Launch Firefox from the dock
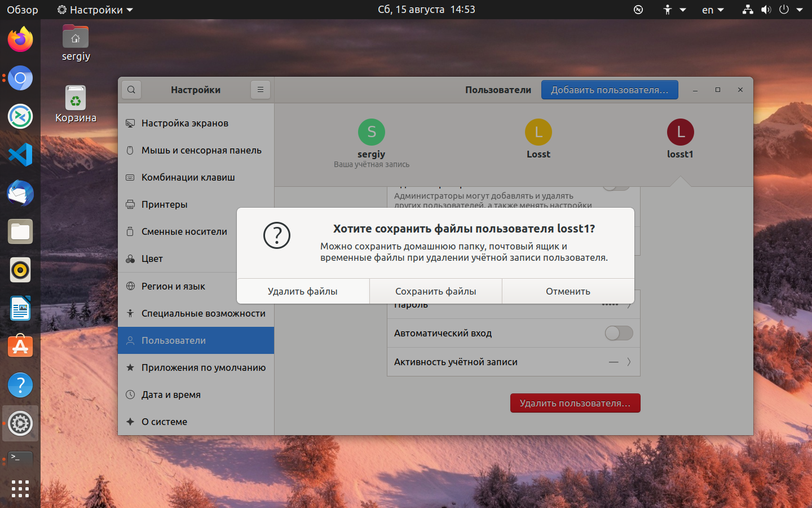 point(20,40)
